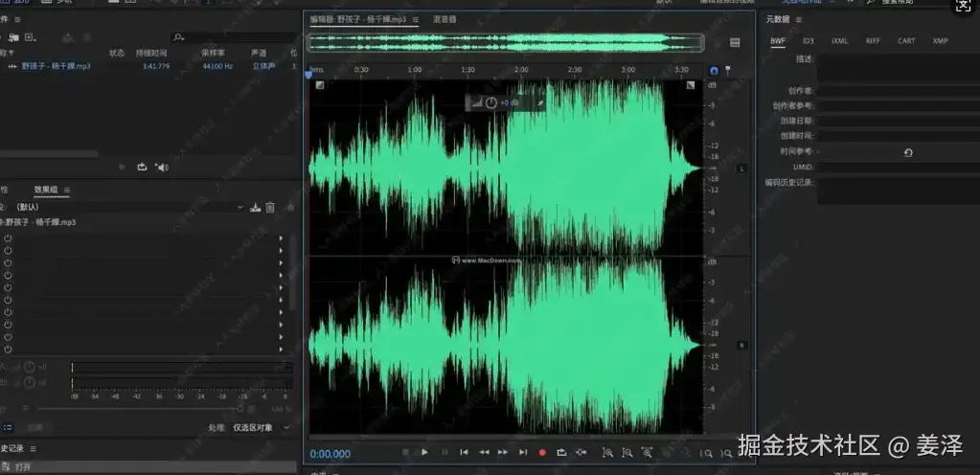Click the waveform overview navigator bar

(x=506, y=42)
